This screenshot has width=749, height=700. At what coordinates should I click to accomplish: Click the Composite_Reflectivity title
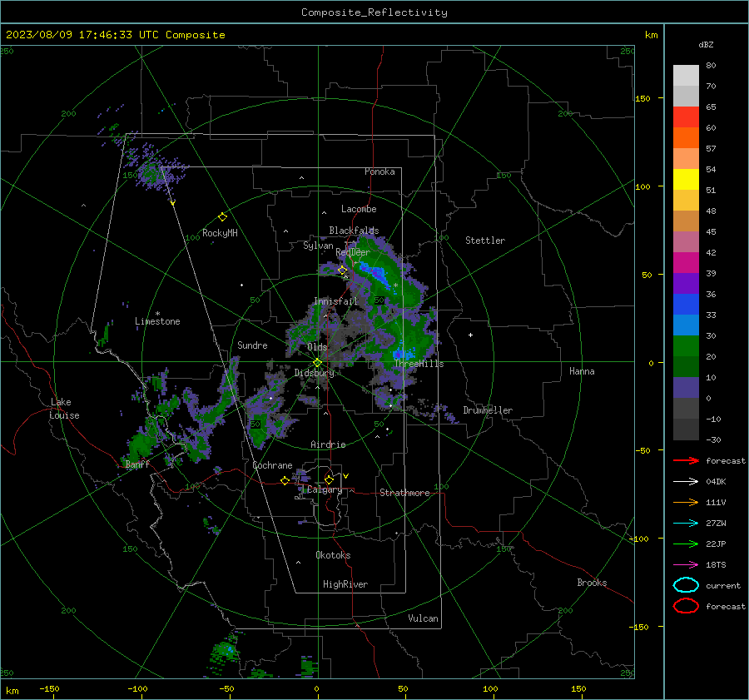coord(374,12)
